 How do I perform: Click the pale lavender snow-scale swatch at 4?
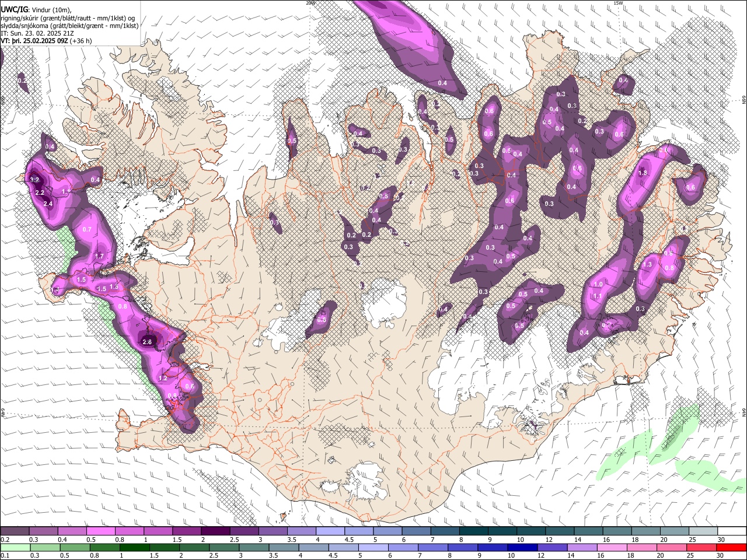coord(330,531)
